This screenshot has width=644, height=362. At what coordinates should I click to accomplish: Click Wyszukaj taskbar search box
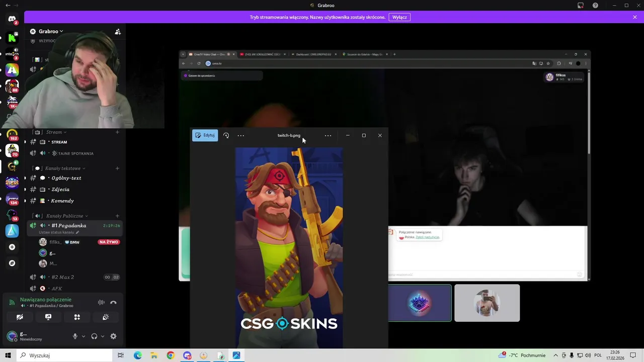pos(64,355)
